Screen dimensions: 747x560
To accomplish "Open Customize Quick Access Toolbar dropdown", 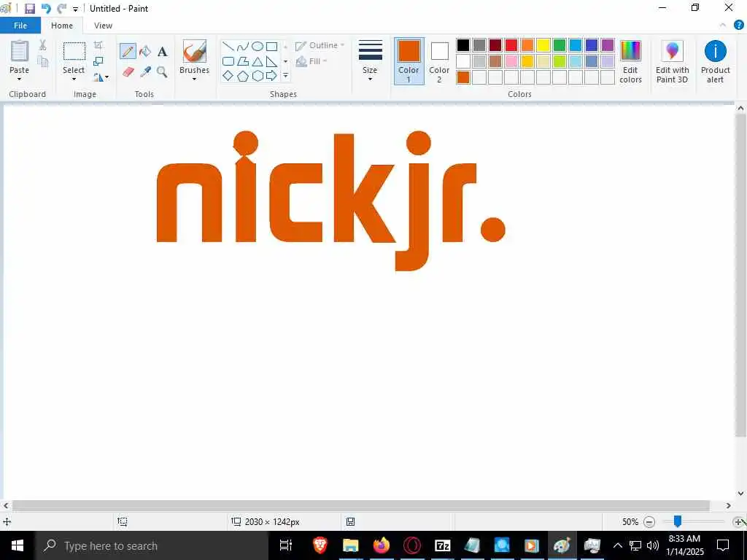I will click(75, 9).
